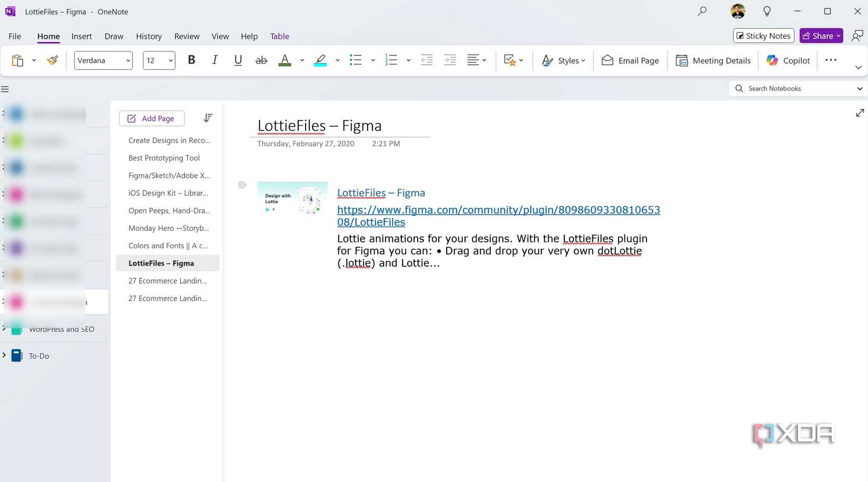
Task: Open the Styles gallery
Action: 563,61
